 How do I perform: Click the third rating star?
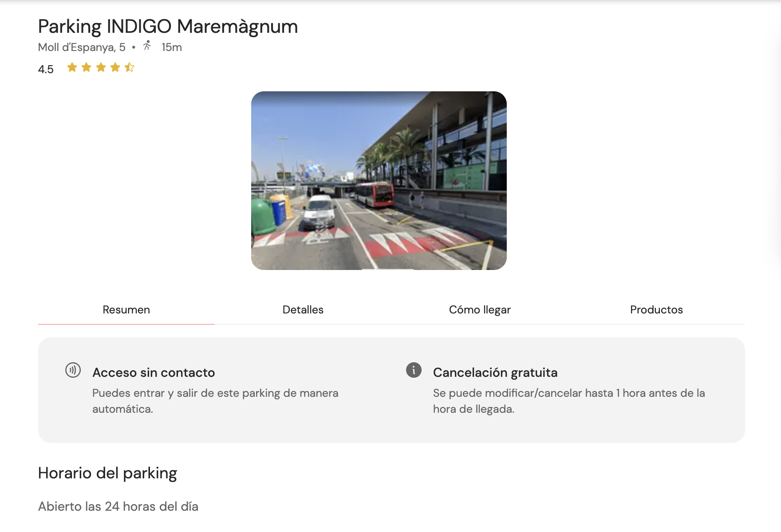coord(101,67)
